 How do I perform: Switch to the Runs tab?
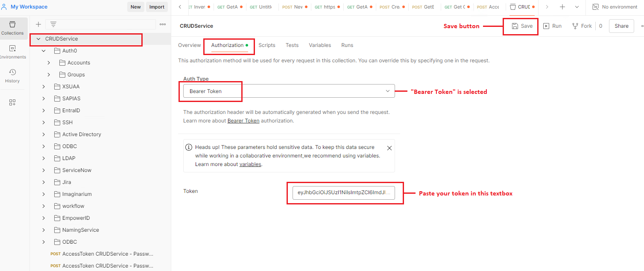click(x=347, y=45)
